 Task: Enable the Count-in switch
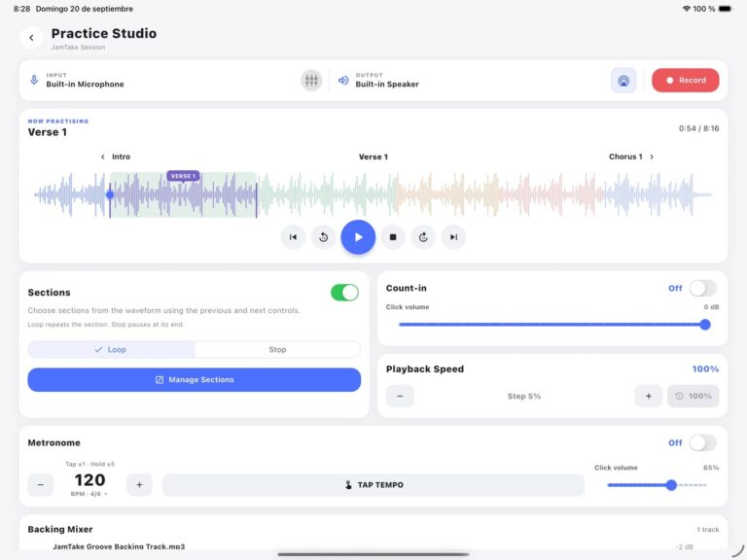coord(702,288)
